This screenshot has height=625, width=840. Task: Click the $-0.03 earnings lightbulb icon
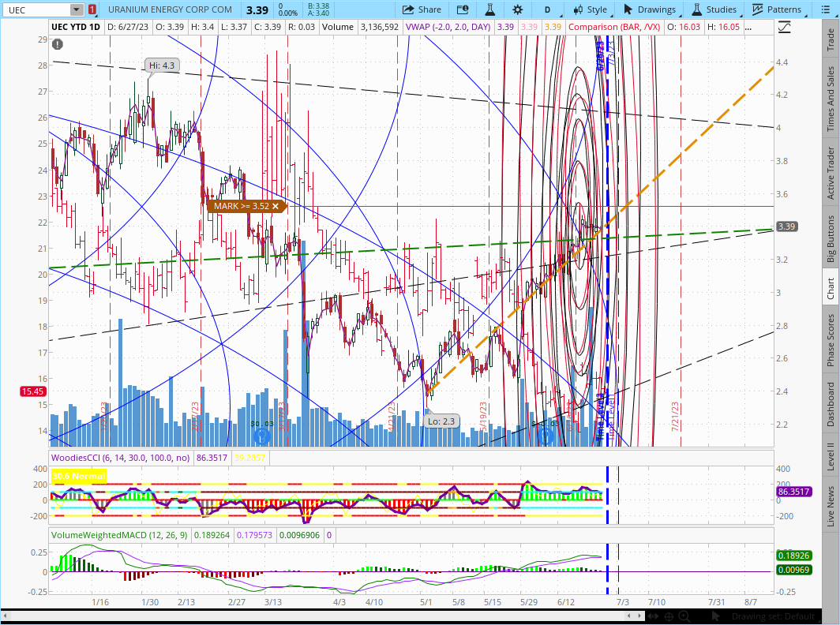point(546,436)
